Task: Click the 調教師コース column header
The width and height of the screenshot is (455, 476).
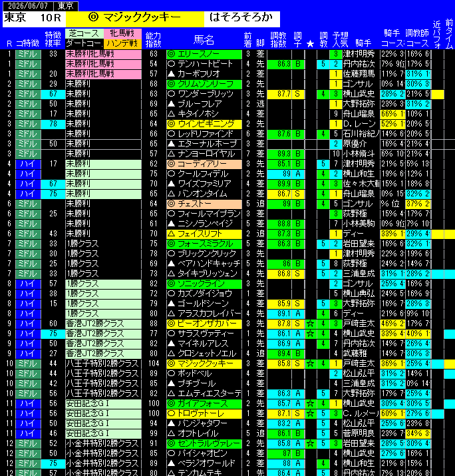Action: click(417, 38)
